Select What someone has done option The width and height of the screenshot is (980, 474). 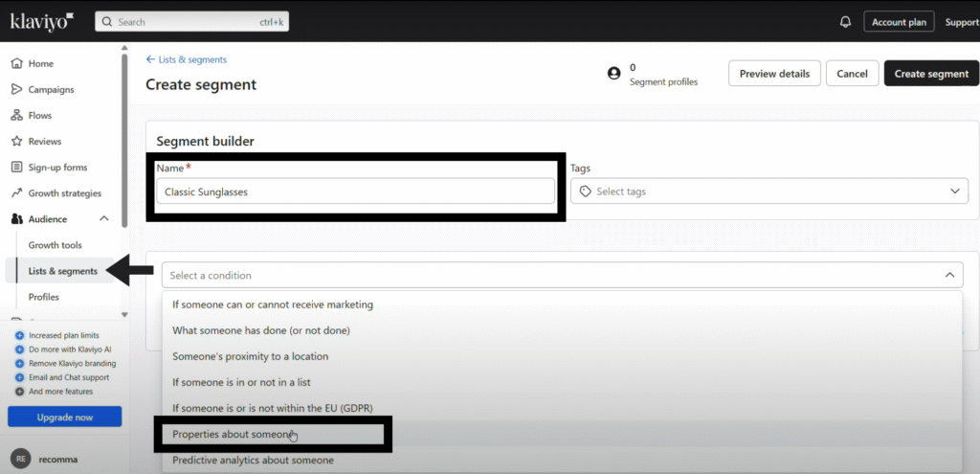tap(261, 330)
